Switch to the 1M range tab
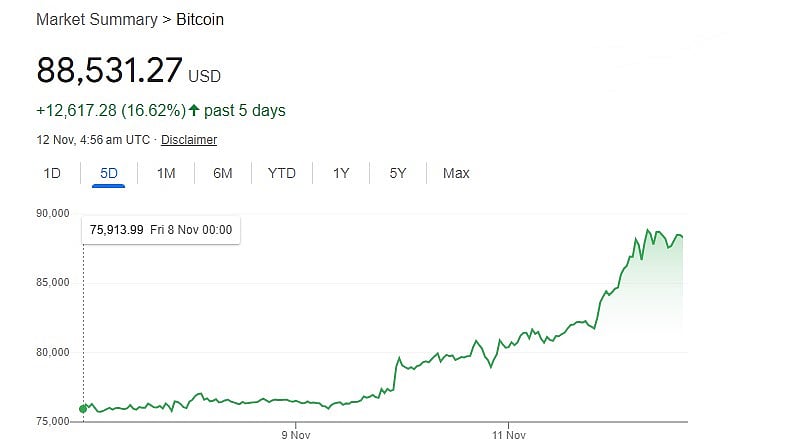This screenshot has width=789, height=444. (166, 173)
